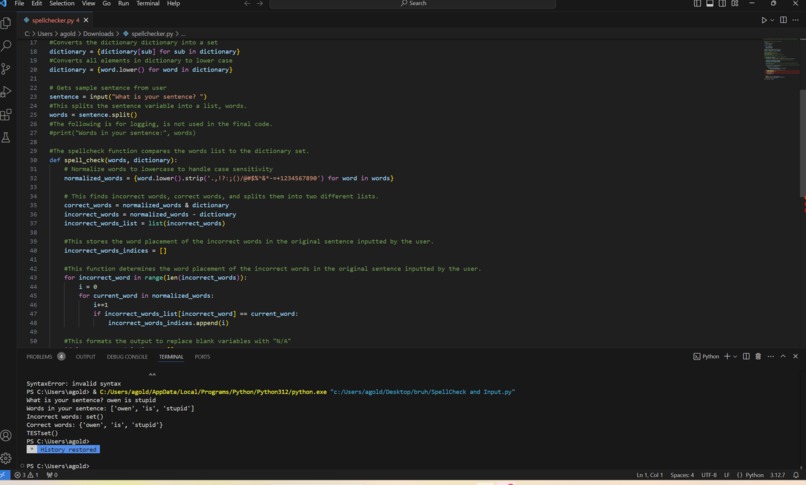
Task: Open the Help menu
Action: click(174, 4)
